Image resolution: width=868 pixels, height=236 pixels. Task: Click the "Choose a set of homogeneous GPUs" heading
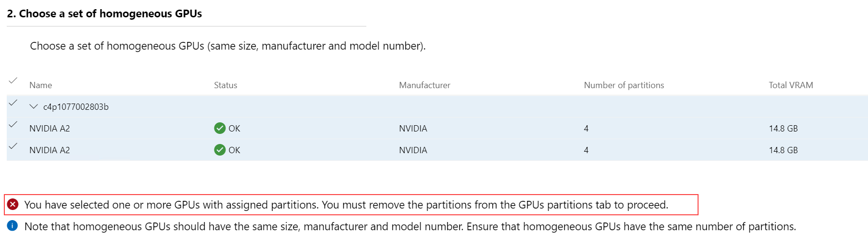click(104, 13)
